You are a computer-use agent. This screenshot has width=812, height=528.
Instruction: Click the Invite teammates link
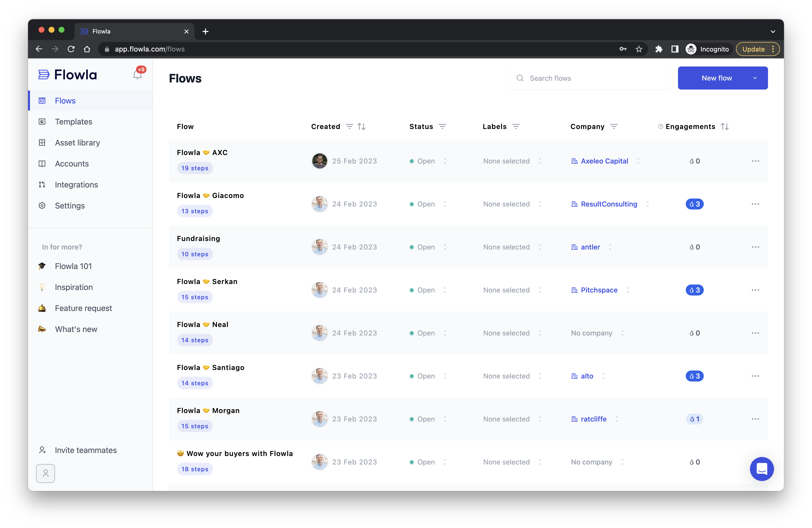[86, 450]
